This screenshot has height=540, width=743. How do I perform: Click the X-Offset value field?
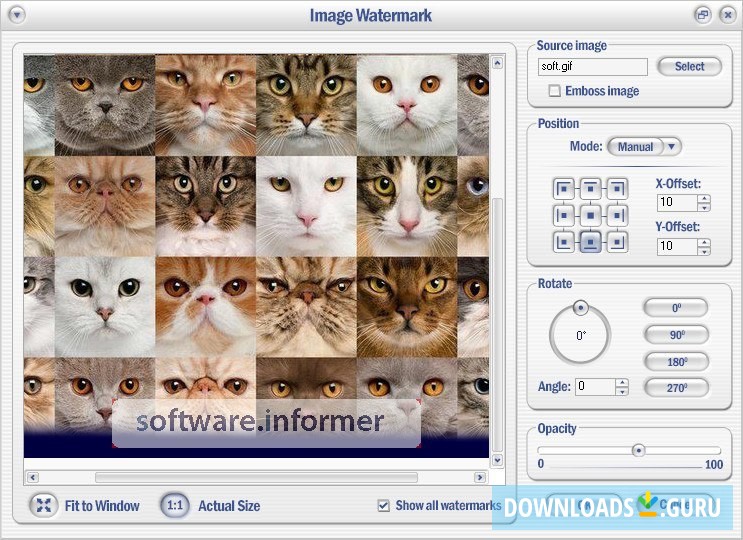(678, 203)
